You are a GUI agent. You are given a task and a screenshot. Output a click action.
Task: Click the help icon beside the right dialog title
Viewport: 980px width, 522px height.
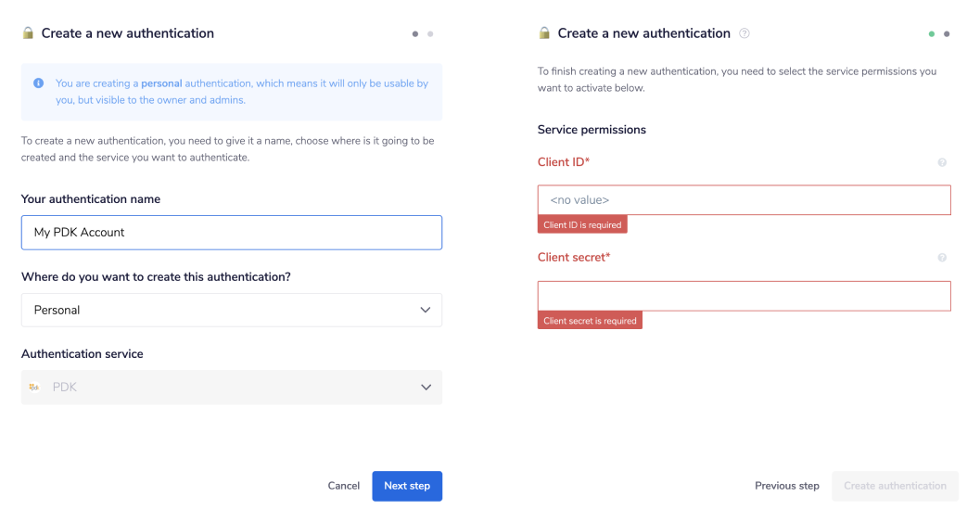[x=745, y=33]
